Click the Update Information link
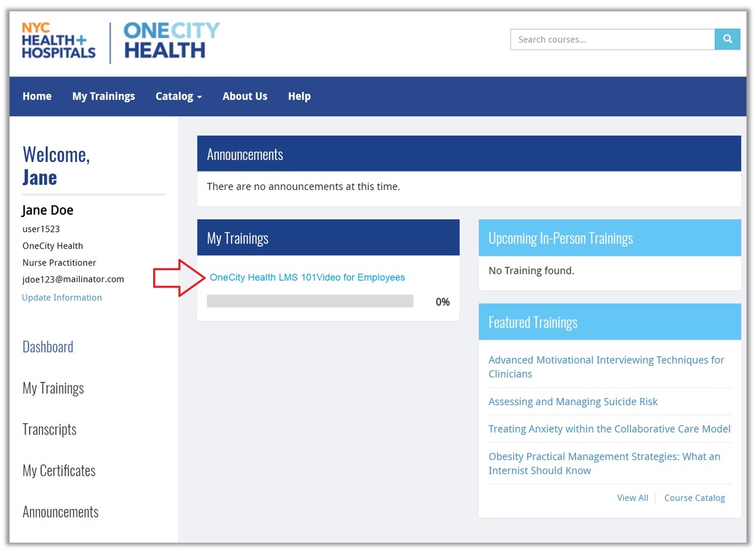The image size is (756, 551). coord(62,298)
